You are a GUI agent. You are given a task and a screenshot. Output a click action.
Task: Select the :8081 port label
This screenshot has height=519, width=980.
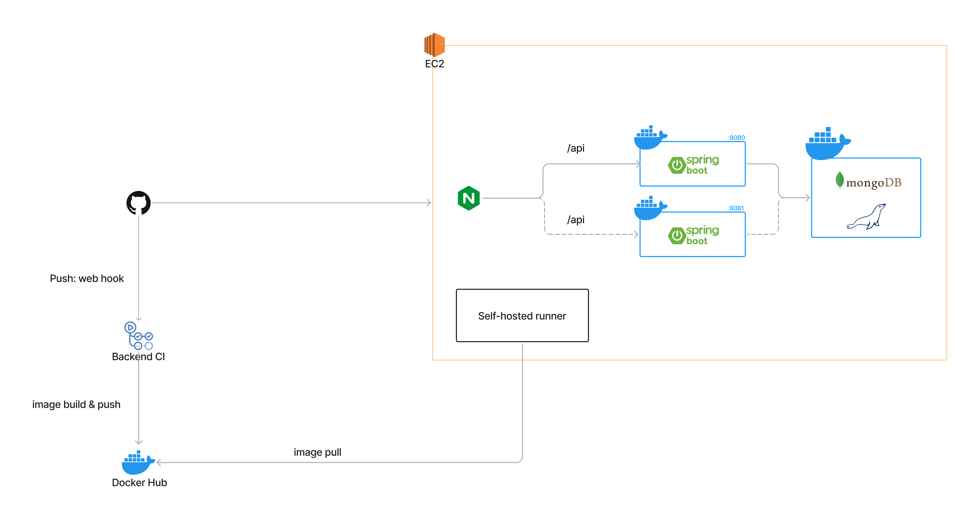(736, 208)
